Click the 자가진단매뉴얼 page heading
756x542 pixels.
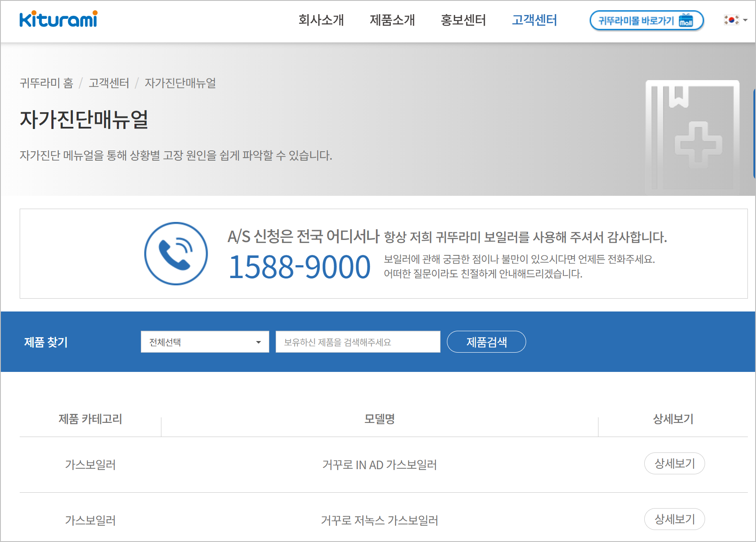(84, 119)
